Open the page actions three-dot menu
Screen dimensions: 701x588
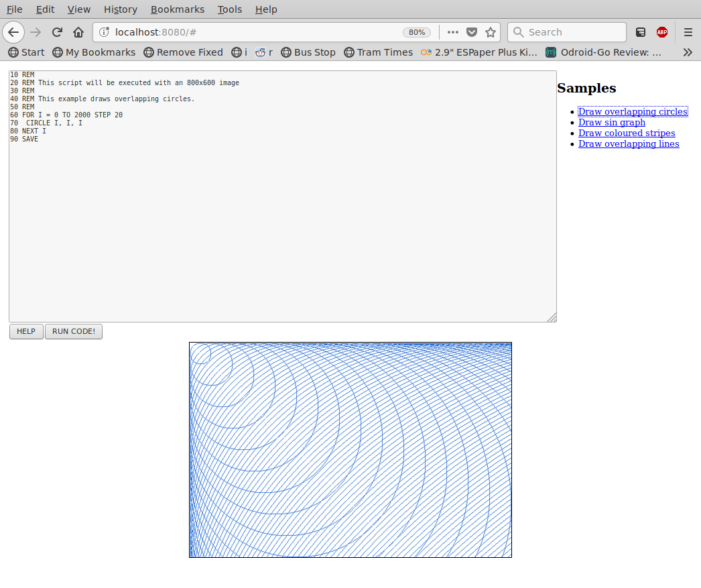pyautogui.click(x=453, y=32)
